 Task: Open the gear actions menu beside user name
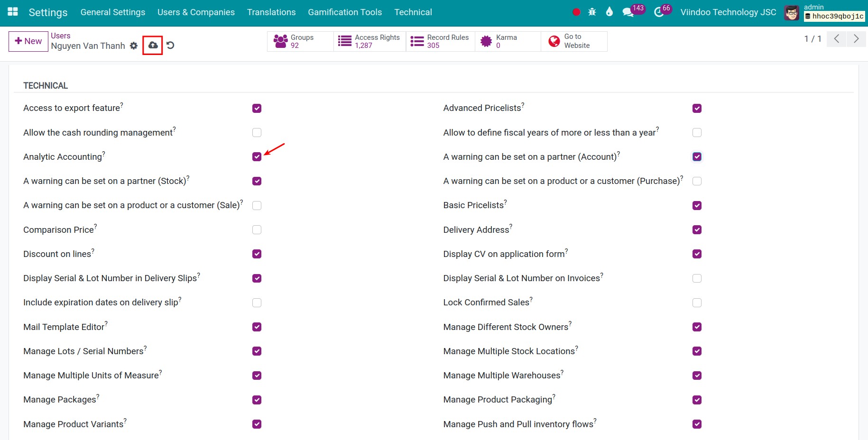pyautogui.click(x=134, y=46)
